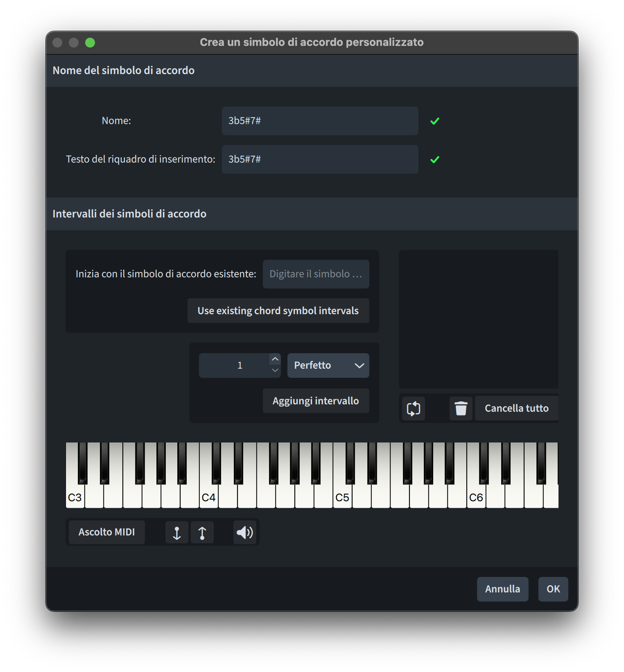Confirm the dialog with OK
Viewport: 624px width, 672px height.
pyautogui.click(x=553, y=589)
